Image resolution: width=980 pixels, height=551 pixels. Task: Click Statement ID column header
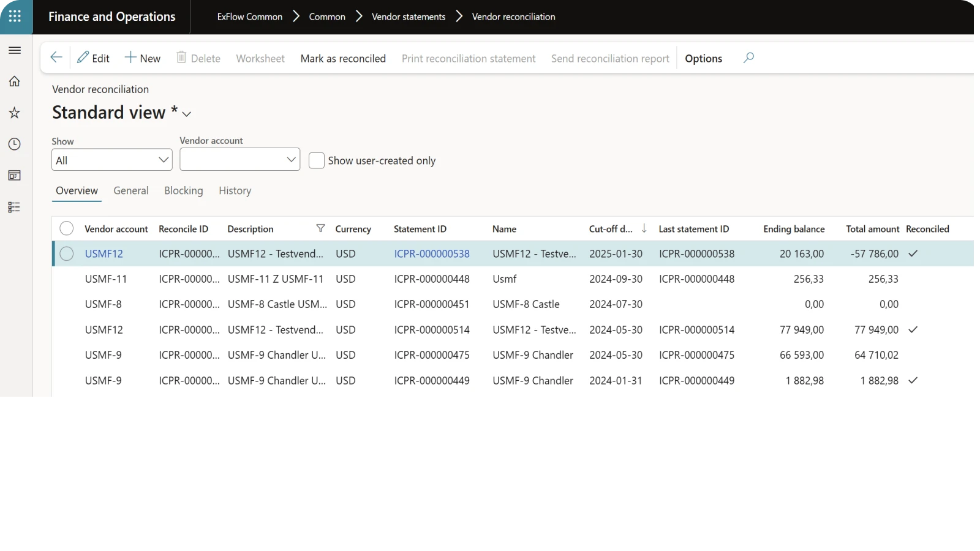pyautogui.click(x=420, y=229)
